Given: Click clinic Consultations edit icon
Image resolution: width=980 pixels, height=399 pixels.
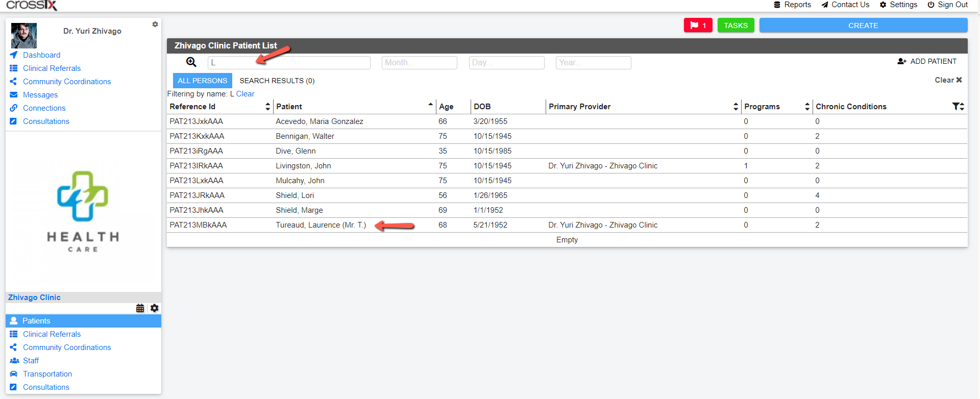Looking at the screenshot, I should pyautogui.click(x=14, y=387).
